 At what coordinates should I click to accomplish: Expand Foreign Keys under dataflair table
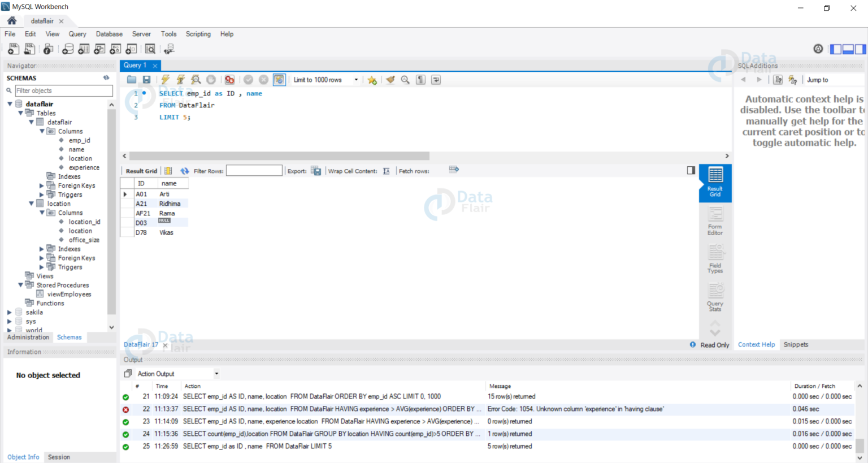tap(42, 185)
